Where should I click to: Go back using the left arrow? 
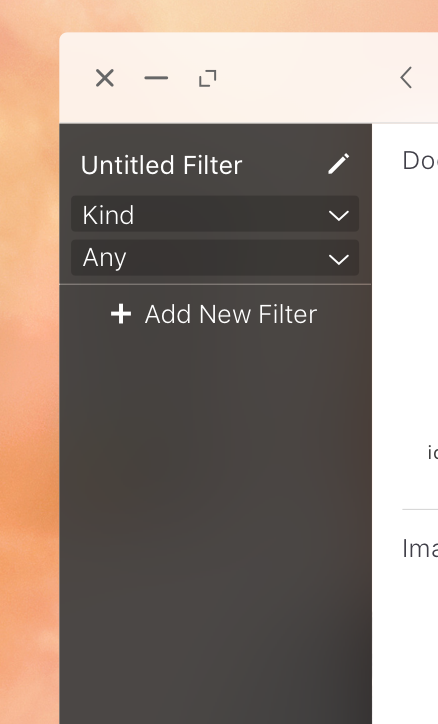(406, 78)
